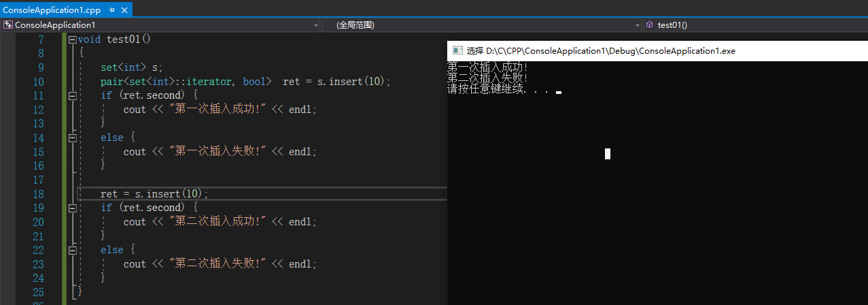Collapse the if block on line 11

73,95
